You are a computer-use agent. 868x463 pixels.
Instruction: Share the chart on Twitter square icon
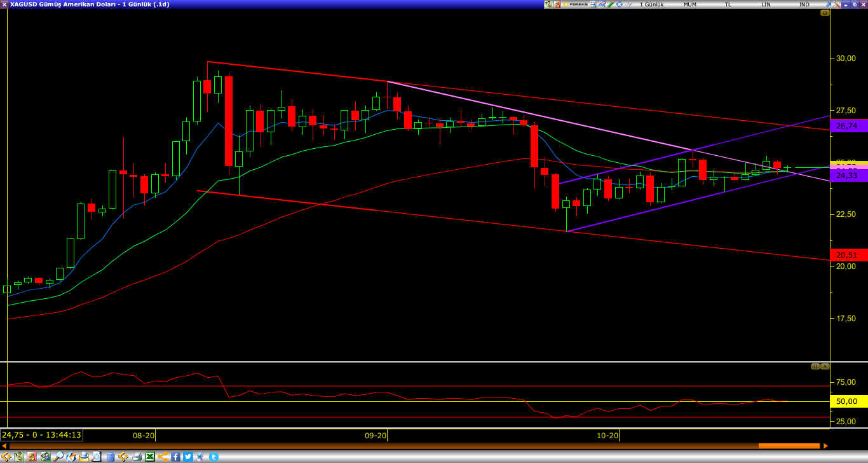pos(188,457)
